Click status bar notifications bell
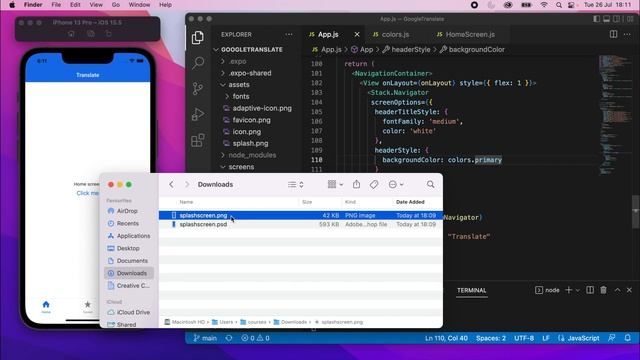 coord(627,338)
